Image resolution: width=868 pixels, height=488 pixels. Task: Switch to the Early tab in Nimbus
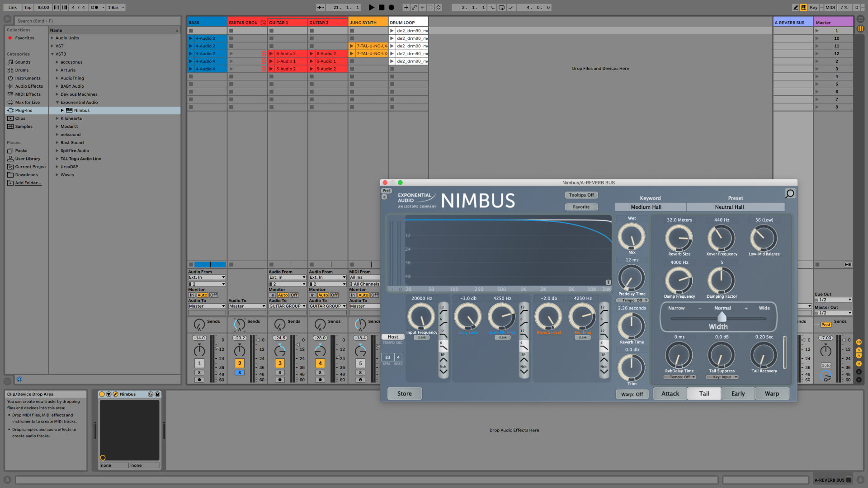(738, 394)
